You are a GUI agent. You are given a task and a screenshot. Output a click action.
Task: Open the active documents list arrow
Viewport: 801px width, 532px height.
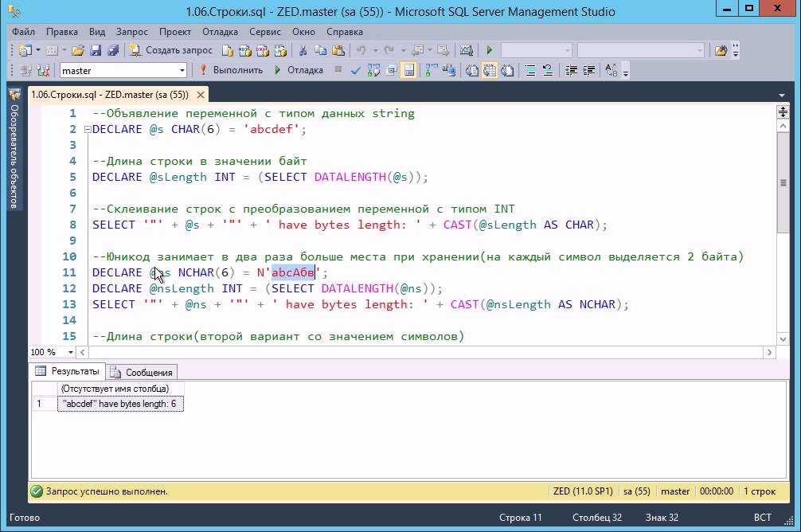click(x=782, y=95)
